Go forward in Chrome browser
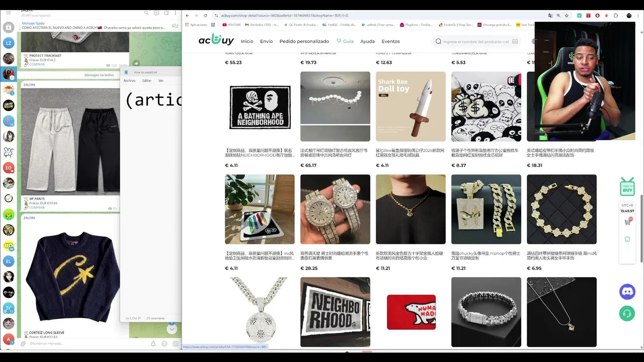The height and width of the screenshot is (362, 644). pos(196,16)
